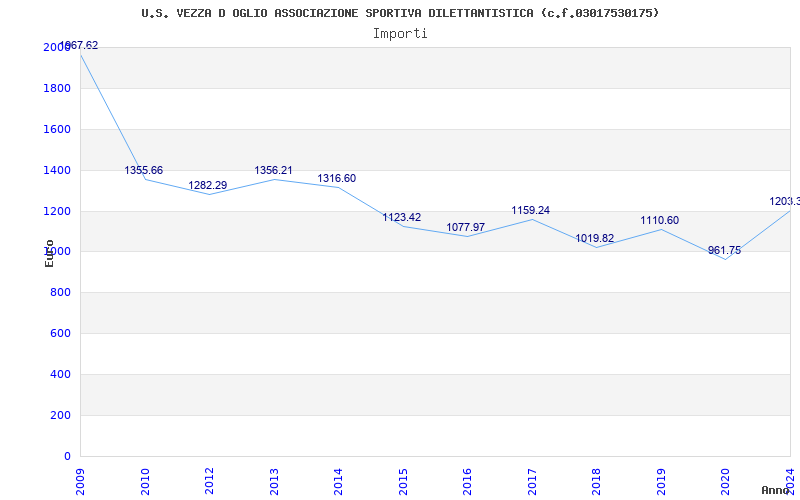Click the Anno x-axis label
Image resolution: width=800 pixels, height=500 pixels.
776,490
